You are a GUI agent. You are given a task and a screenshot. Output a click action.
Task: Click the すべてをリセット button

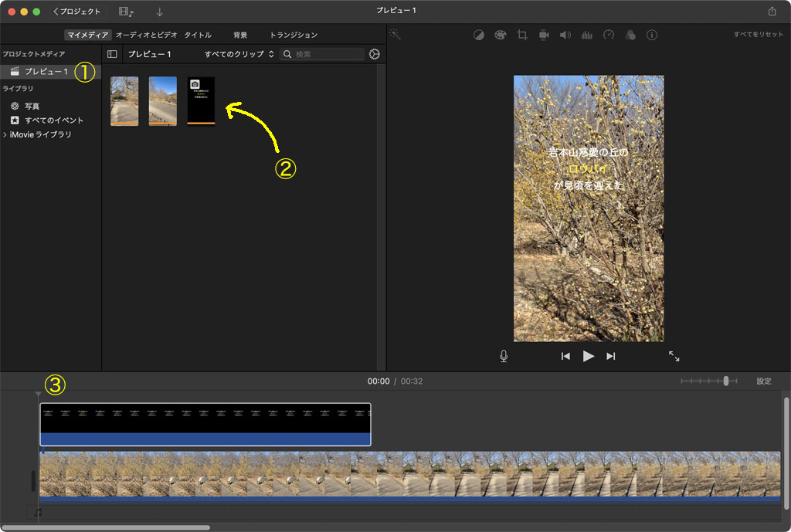757,35
